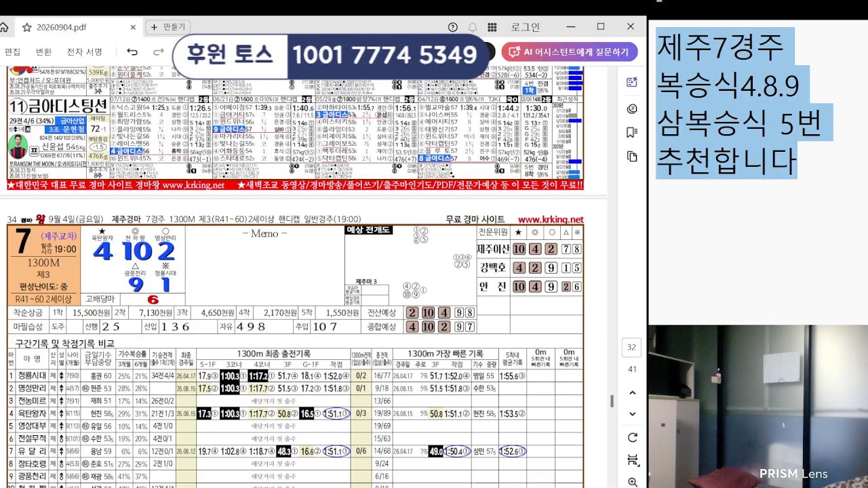868x488 pixels.
Task: Click horse name 청룡시대 in row 1
Action: pos(32,375)
